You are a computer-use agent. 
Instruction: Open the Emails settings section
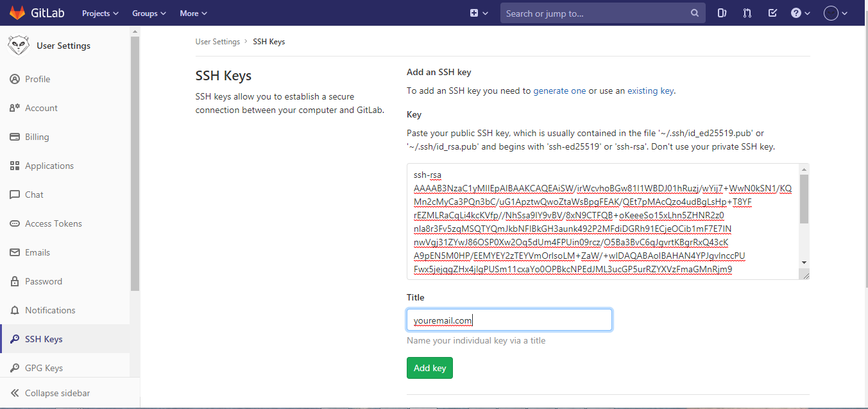38,252
